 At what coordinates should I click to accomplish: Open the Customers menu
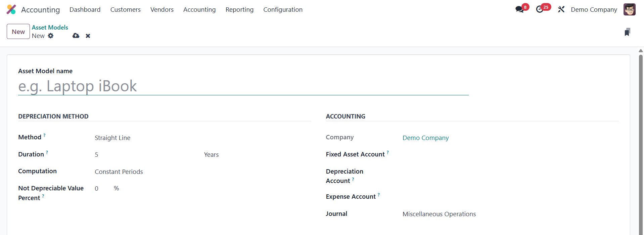(x=125, y=10)
